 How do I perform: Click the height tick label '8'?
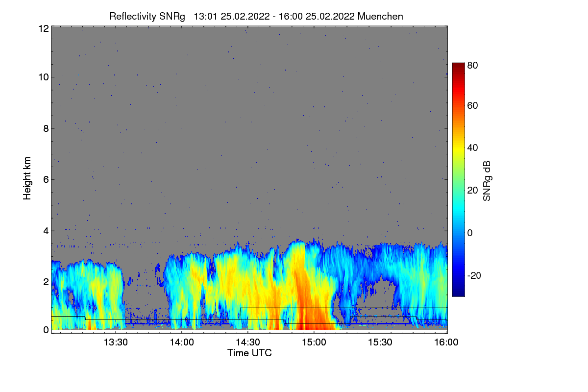coord(46,128)
